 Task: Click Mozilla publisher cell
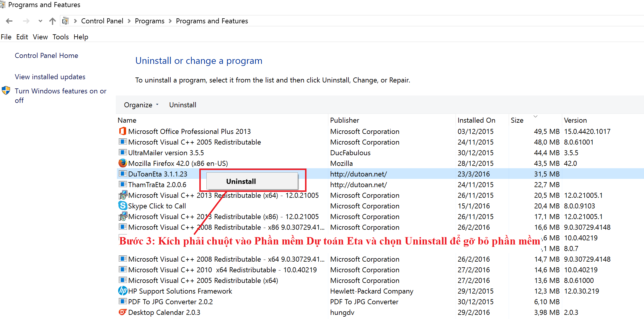(x=341, y=163)
